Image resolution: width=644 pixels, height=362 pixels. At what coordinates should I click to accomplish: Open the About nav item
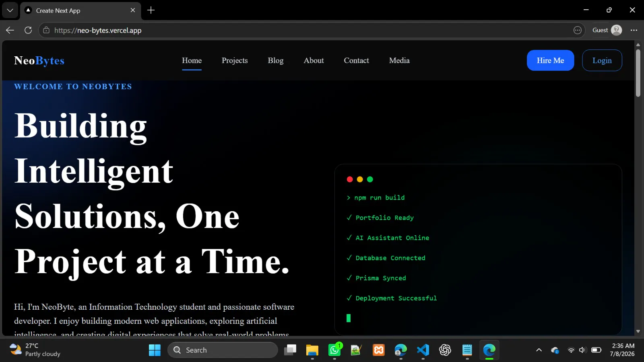point(314,60)
